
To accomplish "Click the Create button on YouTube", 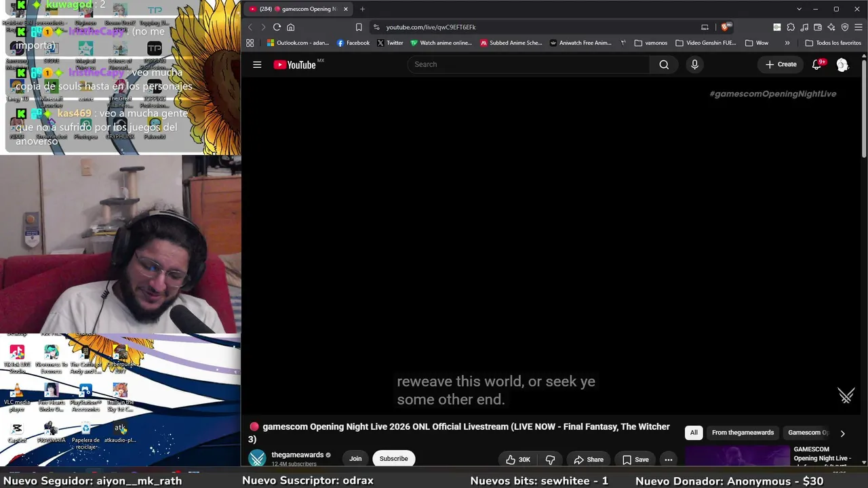I will [x=781, y=64].
